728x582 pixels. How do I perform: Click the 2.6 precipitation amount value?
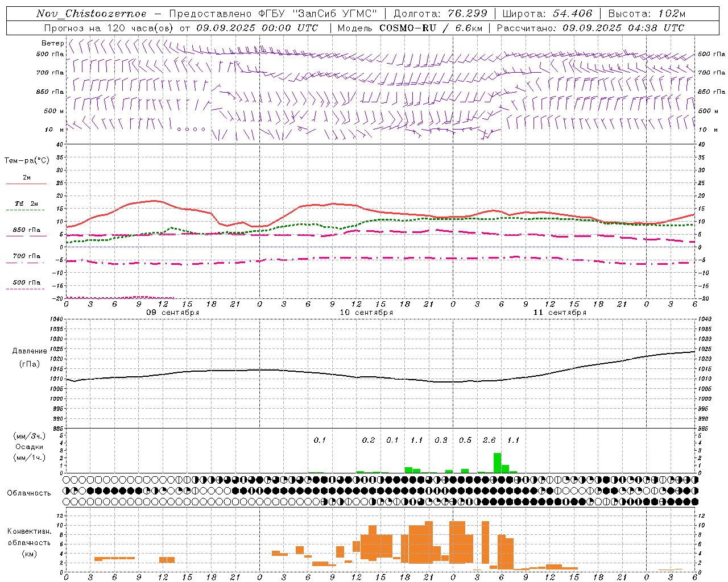coord(489,440)
